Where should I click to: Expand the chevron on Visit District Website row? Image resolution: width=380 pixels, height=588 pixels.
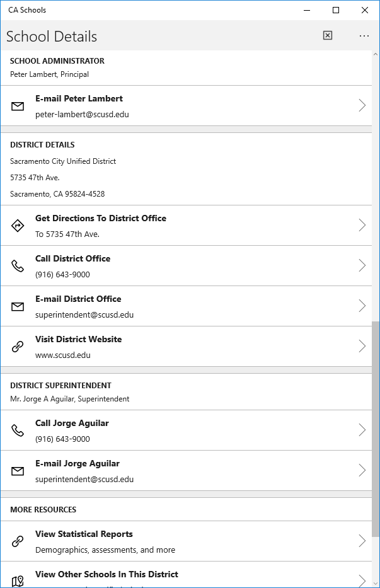362,347
